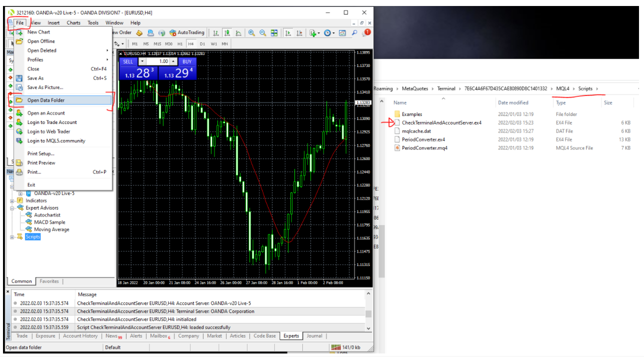Switch chart to line chart type

point(238,33)
